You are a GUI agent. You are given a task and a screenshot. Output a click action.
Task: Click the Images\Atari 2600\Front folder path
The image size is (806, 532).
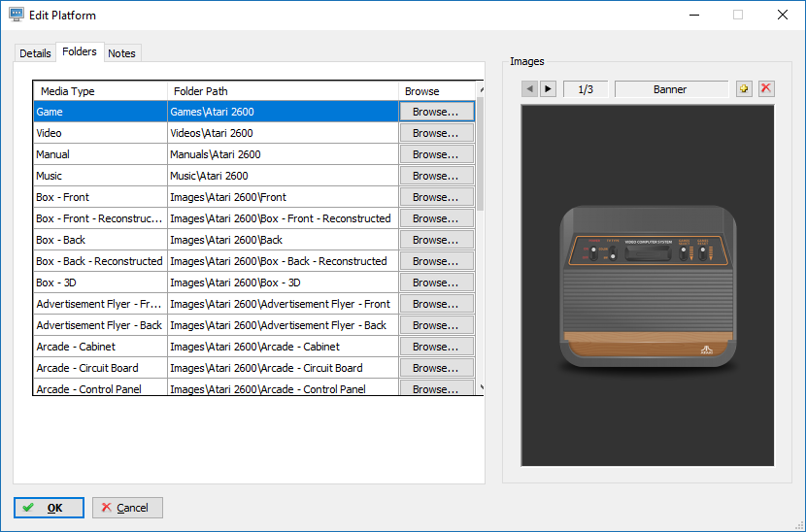pyautogui.click(x=284, y=197)
